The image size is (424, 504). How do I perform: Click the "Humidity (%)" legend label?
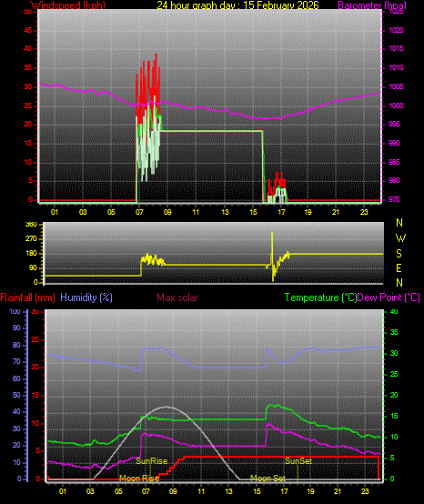coord(86,297)
